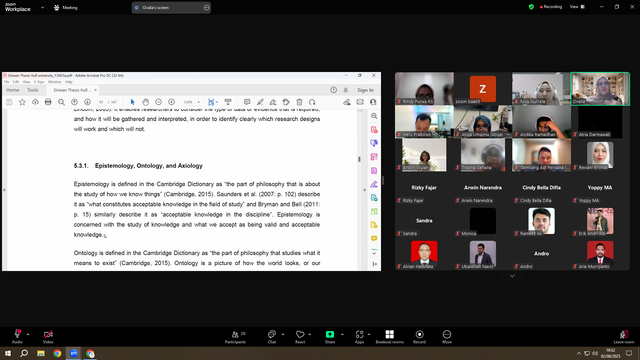This screenshot has width=640, height=360.
Task: Click Leave room button
Action: pos(624,336)
